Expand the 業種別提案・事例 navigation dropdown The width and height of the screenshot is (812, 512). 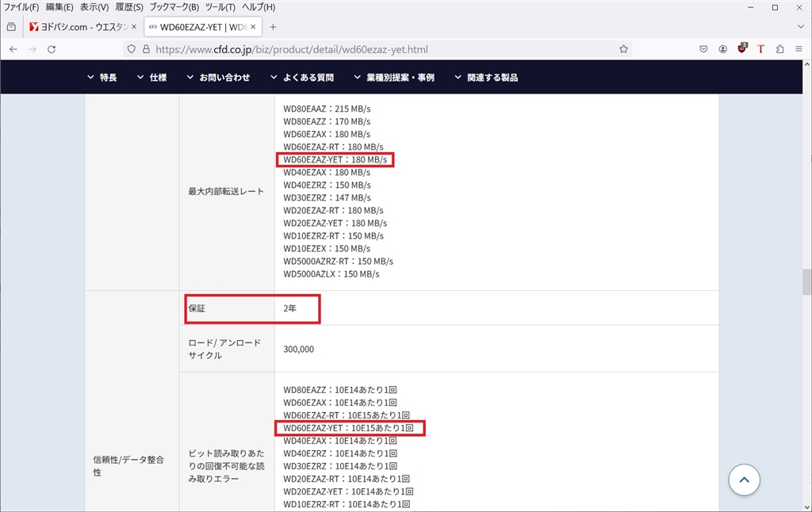(394, 77)
